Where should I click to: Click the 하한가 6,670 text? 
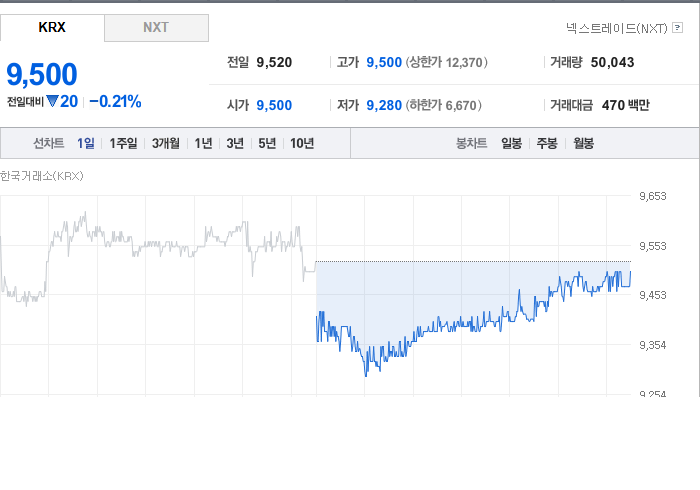[x=444, y=105]
